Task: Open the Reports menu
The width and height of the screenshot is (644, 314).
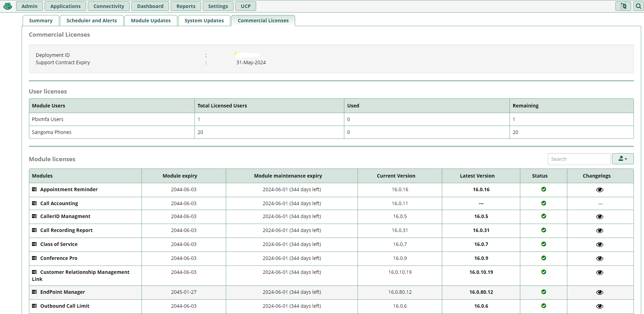Action: point(186,6)
